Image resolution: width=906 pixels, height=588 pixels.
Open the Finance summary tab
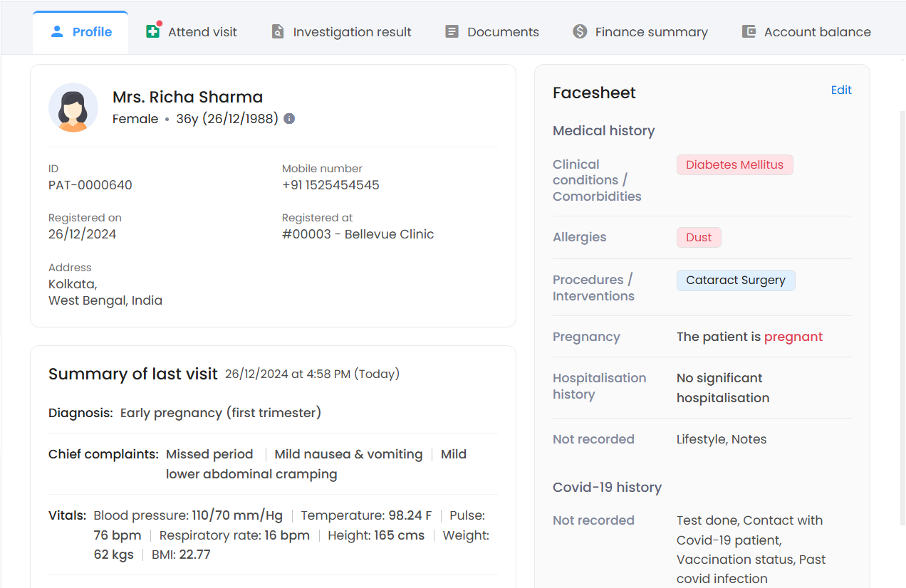[x=640, y=32]
